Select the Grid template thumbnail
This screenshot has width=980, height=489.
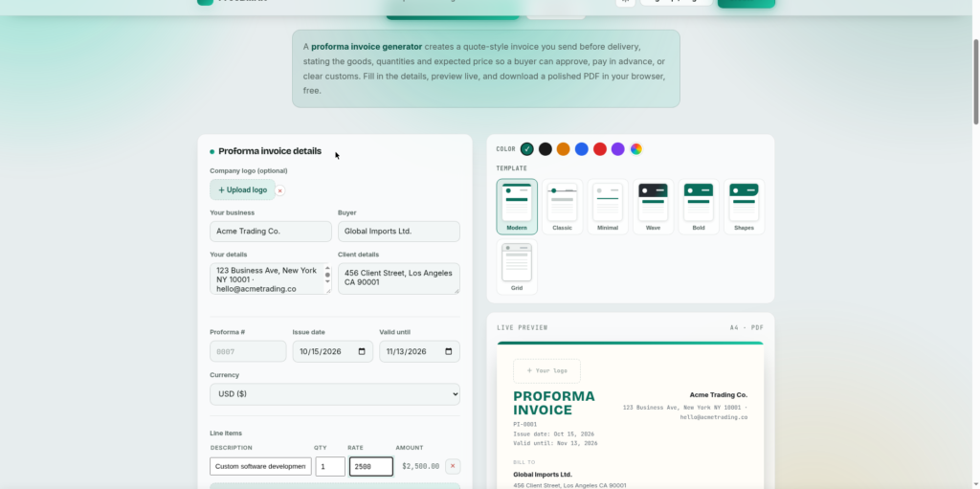tap(517, 267)
